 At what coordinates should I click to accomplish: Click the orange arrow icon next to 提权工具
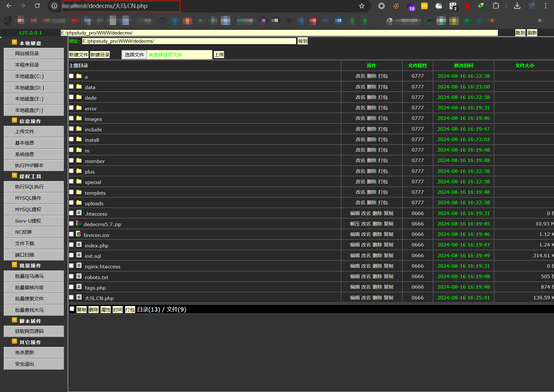[x=14, y=175]
